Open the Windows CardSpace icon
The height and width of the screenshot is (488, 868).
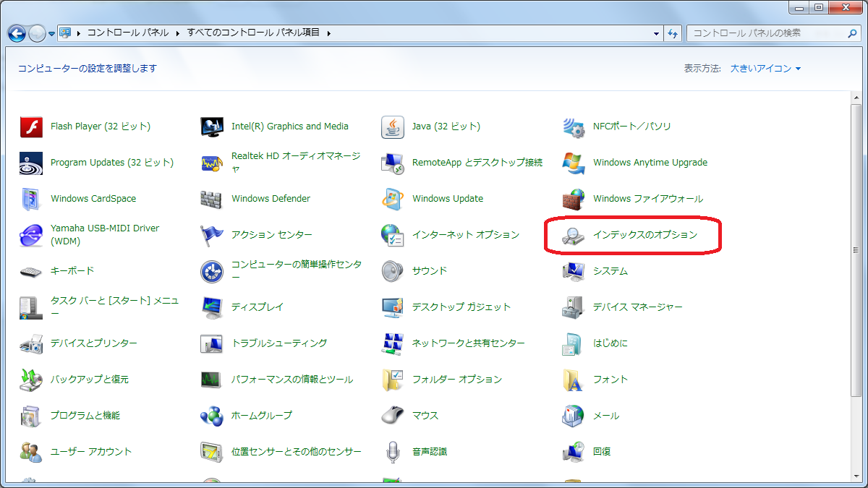point(32,199)
